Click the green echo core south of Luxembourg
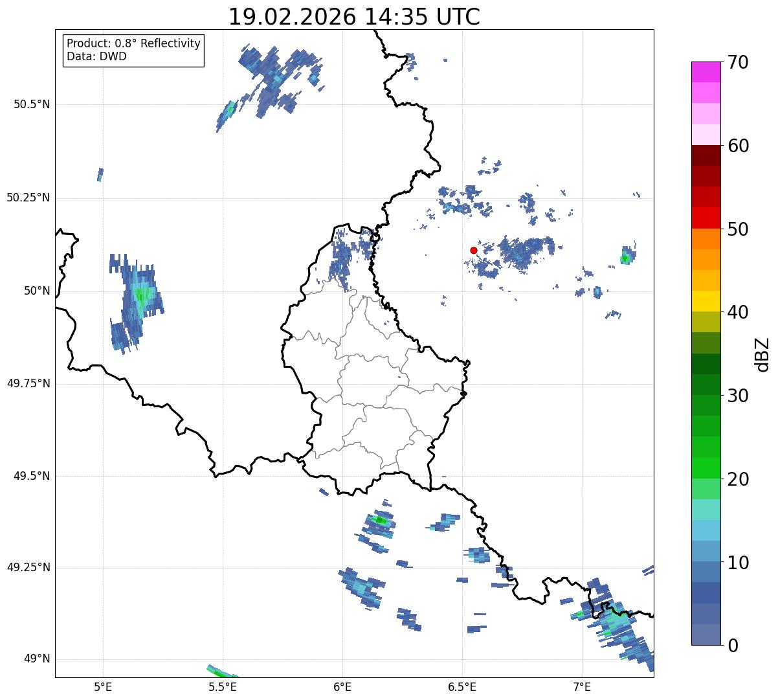The width and height of the screenshot is (778, 700). tap(380, 520)
